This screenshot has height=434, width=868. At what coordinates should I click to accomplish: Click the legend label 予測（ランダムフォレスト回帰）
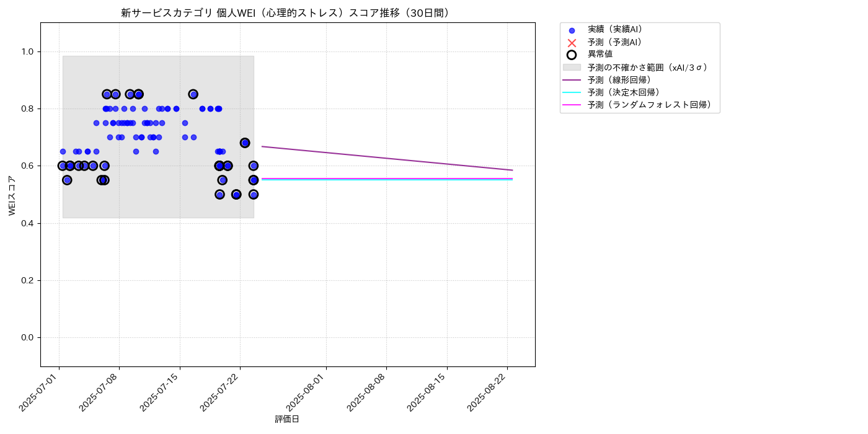pyautogui.click(x=652, y=105)
